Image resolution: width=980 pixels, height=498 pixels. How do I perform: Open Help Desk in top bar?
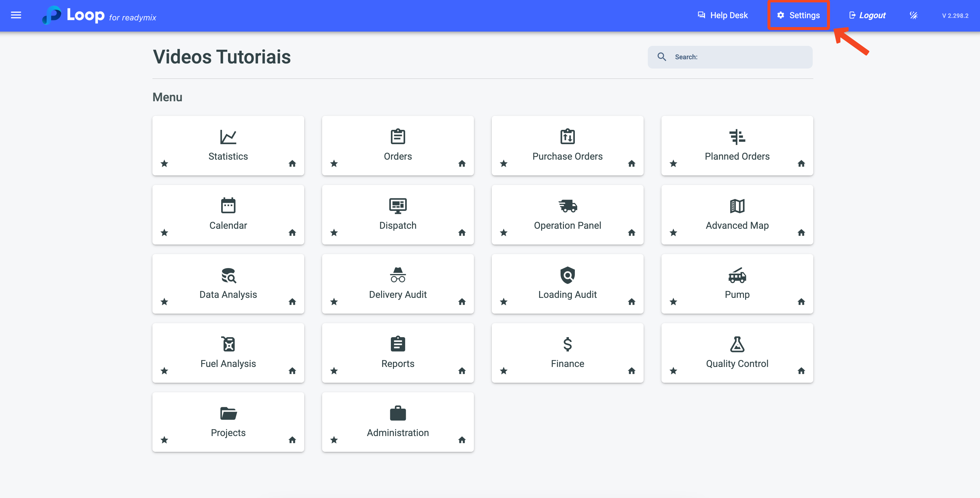point(722,15)
